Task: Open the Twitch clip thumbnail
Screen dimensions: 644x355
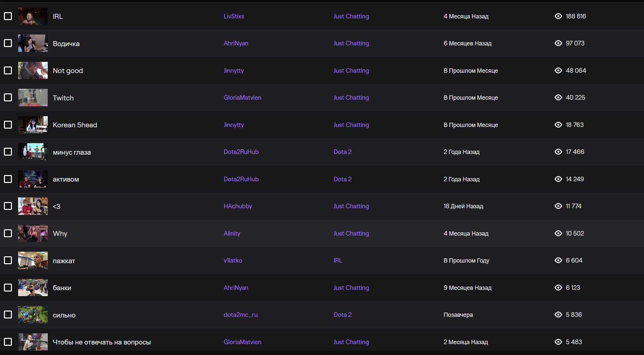Action: coord(33,98)
